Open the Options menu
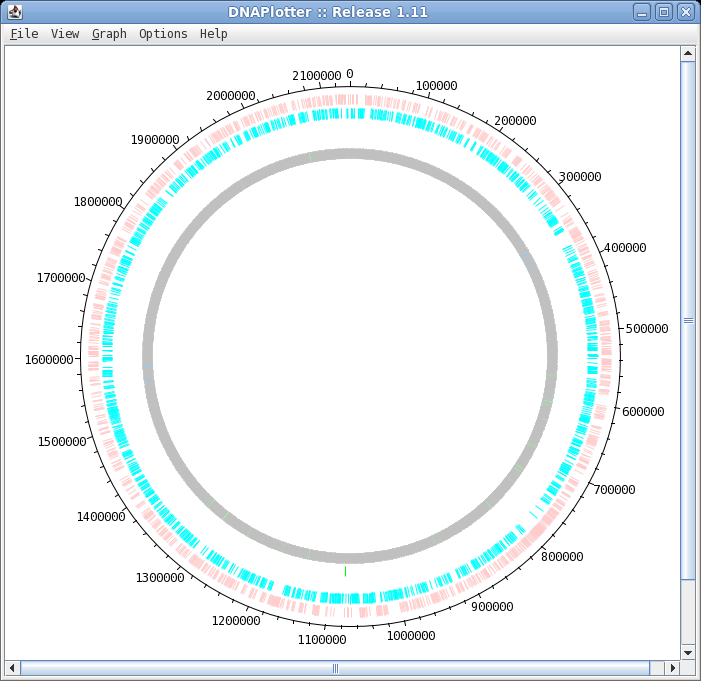Screen dimensions: 701x681 (x=163, y=34)
